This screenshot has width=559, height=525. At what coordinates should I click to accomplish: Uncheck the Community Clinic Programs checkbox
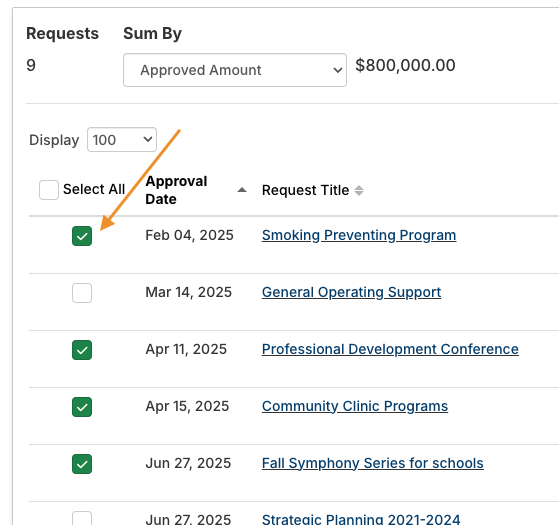(x=82, y=407)
